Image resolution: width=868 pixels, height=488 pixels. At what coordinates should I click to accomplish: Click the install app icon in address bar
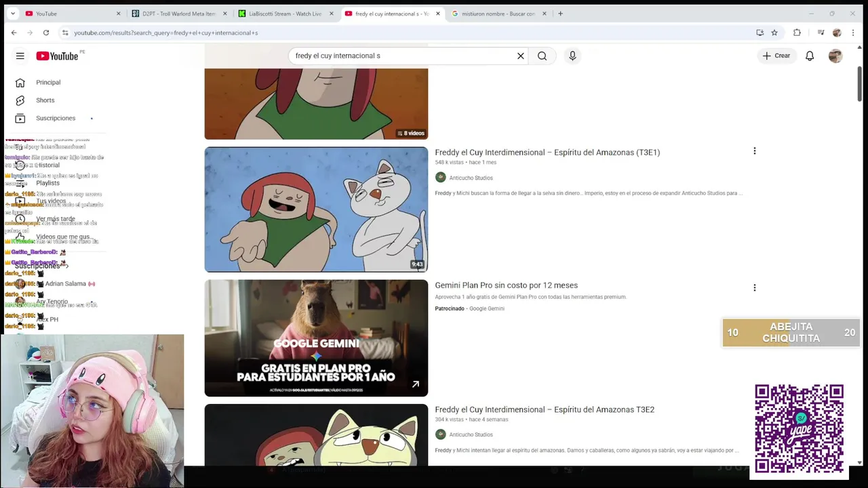(x=760, y=33)
